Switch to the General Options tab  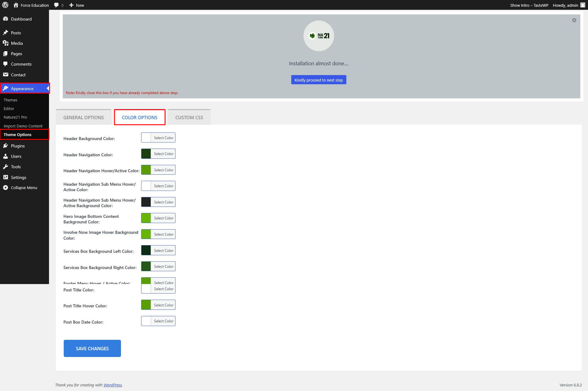pos(83,117)
